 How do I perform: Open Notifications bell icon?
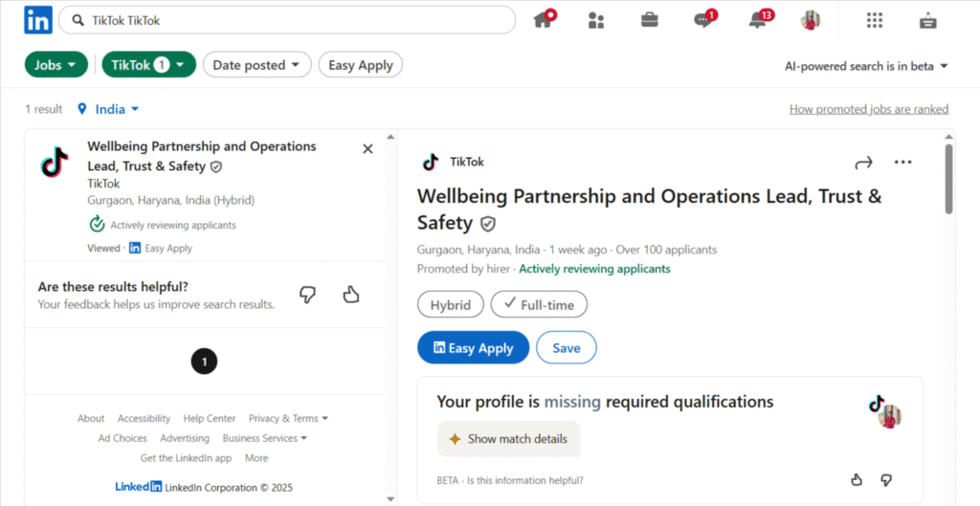[x=759, y=19]
